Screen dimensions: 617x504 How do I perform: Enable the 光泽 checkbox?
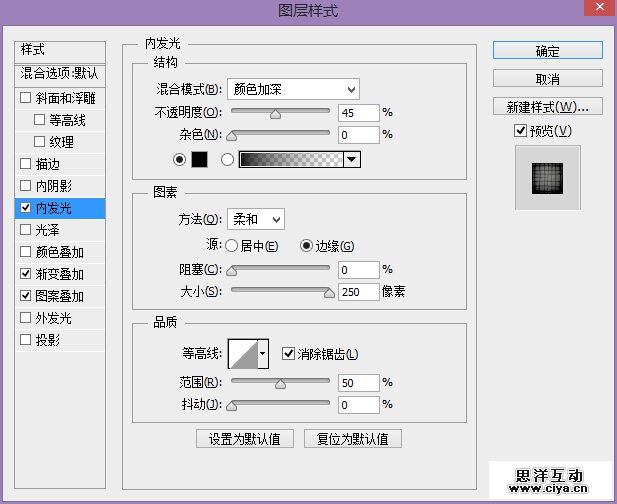point(25,229)
